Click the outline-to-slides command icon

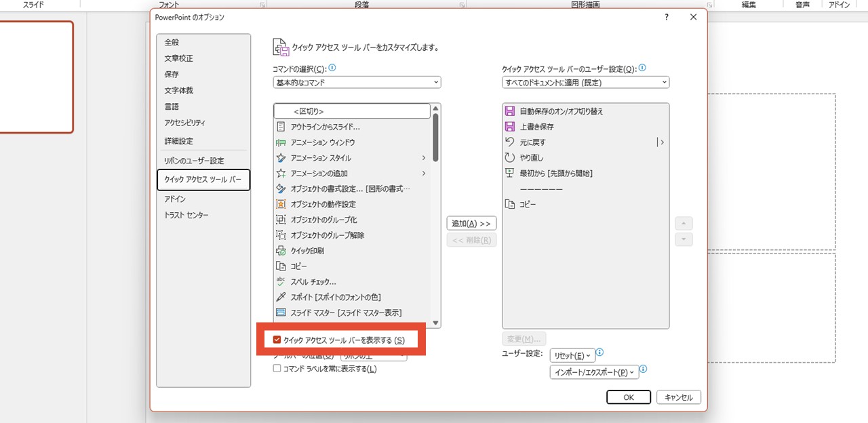click(x=281, y=127)
